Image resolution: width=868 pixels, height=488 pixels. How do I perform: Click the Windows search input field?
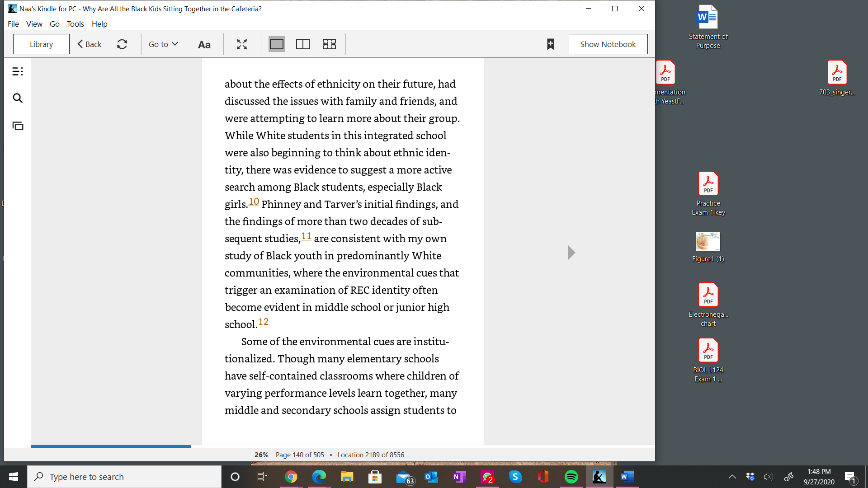point(124,477)
